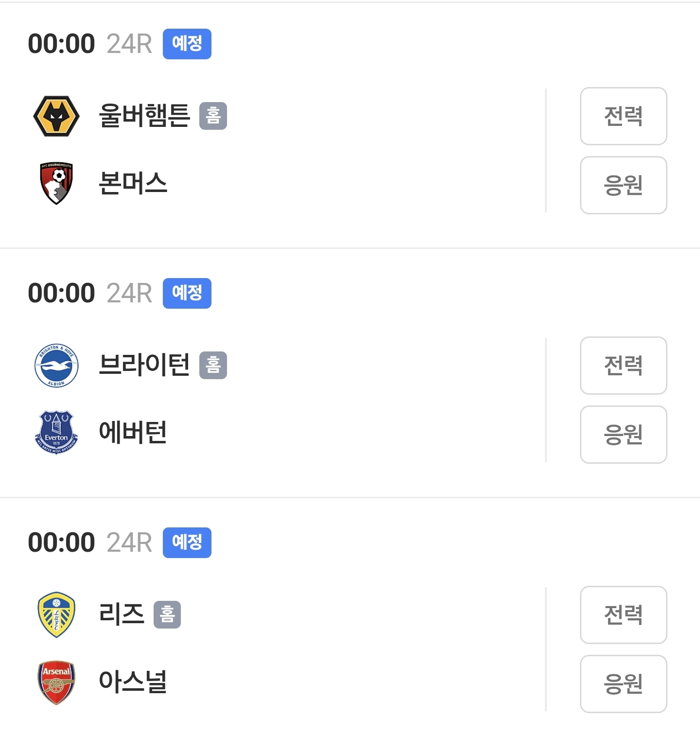Click the Leeds United crest icon
Image resolution: width=700 pixels, height=735 pixels.
[x=56, y=614]
